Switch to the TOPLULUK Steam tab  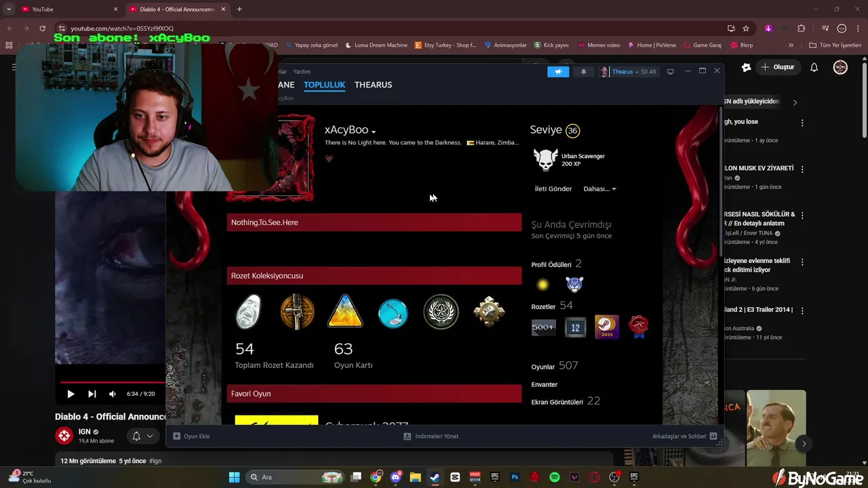click(x=324, y=85)
